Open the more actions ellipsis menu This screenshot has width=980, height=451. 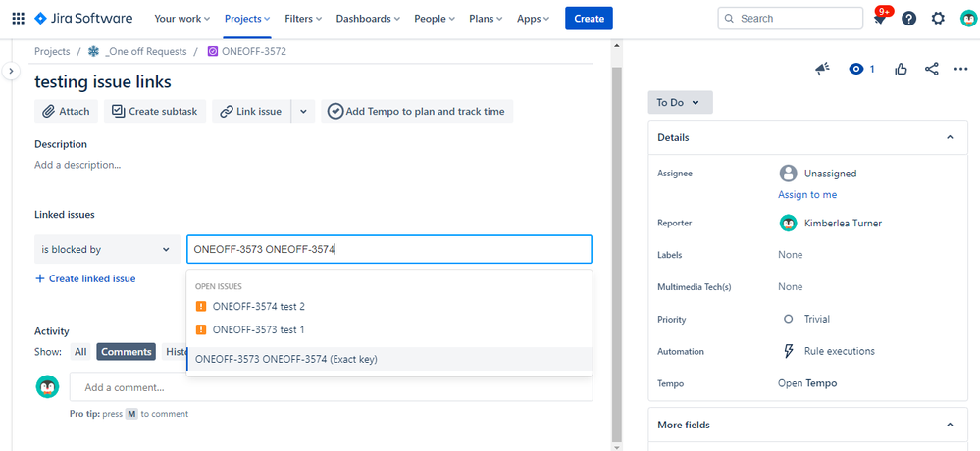click(x=960, y=69)
